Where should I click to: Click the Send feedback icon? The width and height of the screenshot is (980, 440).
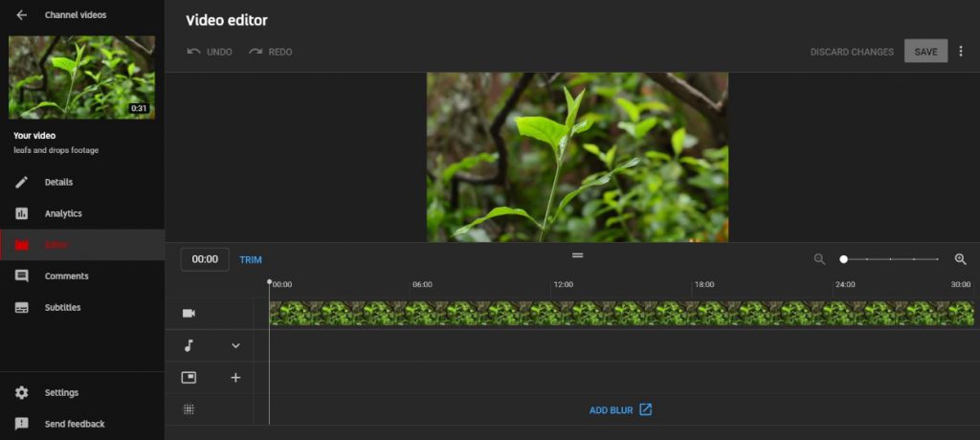click(x=22, y=424)
